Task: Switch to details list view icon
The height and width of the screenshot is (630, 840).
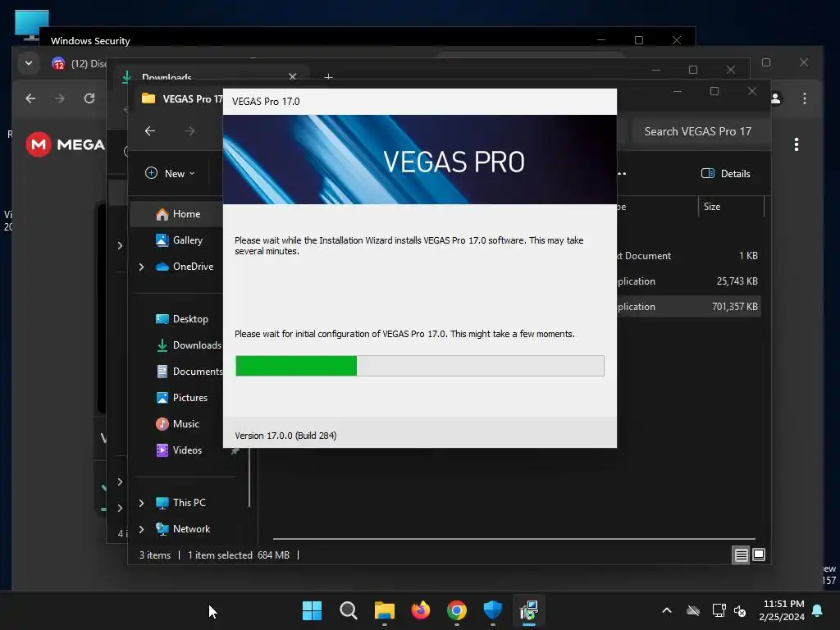Action: (741, 555)
